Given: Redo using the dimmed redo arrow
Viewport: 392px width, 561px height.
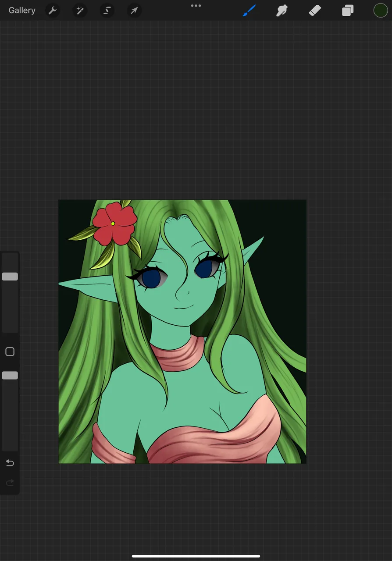Looking at the screenshot, I should [x=10, y=483].
